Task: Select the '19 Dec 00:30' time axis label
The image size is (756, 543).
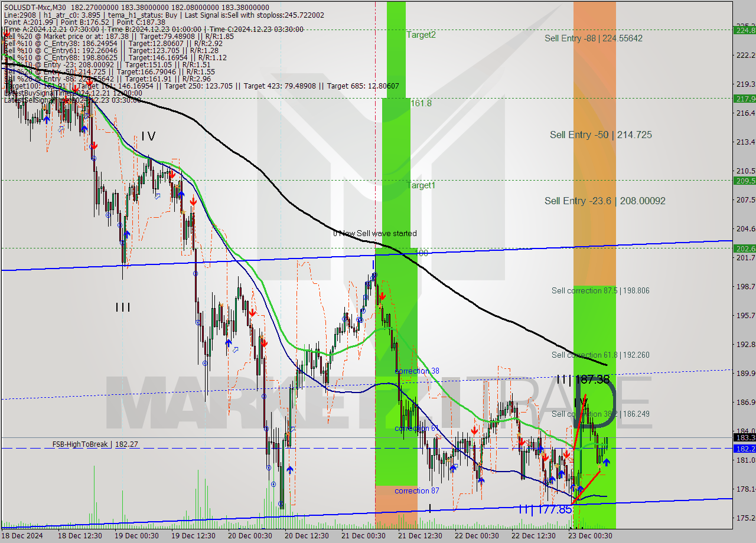Action: [x=138, y=536]
